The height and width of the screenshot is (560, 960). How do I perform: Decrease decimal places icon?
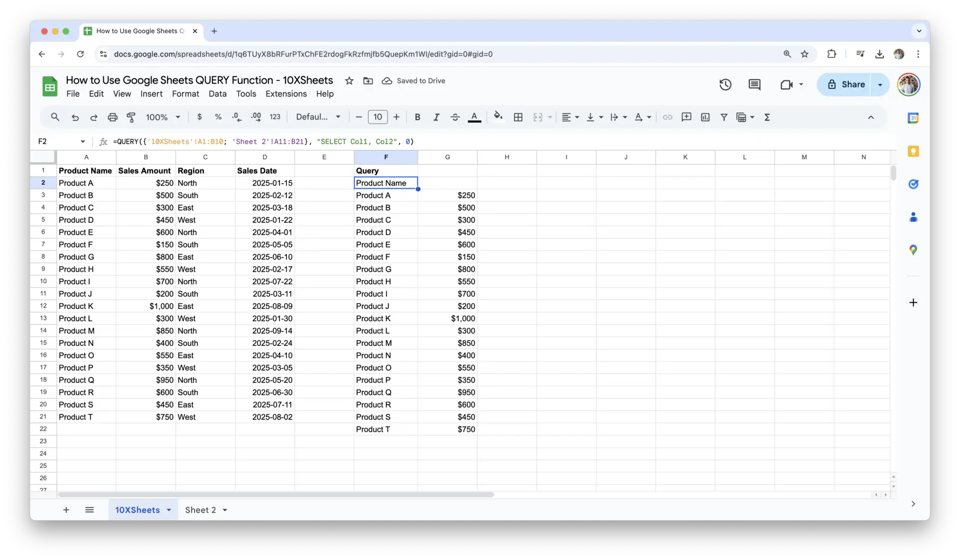pos(237,117)
